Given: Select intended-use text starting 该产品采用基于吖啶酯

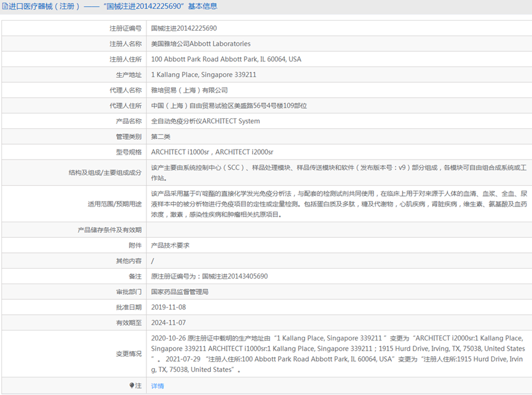Looking at the screenshot, I should click(339, 204).
